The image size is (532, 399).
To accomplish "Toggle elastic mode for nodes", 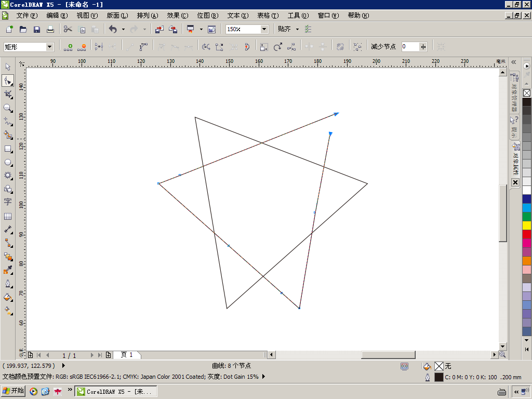I will [340, 47].
